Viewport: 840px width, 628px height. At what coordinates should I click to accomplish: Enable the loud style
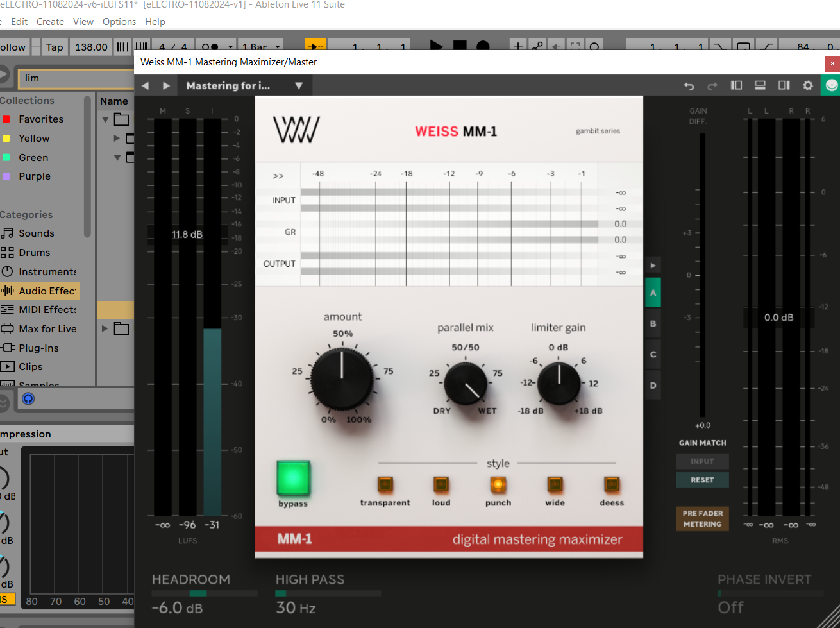pos(441,484)
